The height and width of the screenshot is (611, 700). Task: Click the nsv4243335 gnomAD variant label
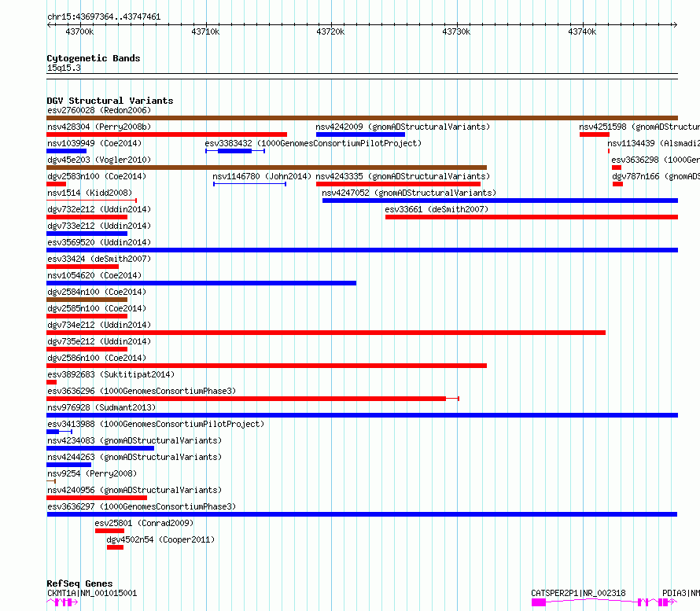[403, 176]
